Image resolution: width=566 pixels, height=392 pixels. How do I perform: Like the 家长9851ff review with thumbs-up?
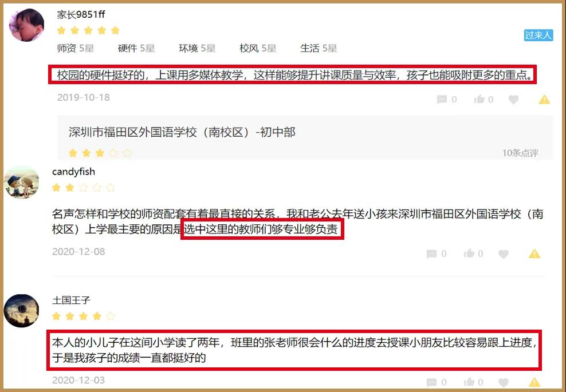(479, 99)
